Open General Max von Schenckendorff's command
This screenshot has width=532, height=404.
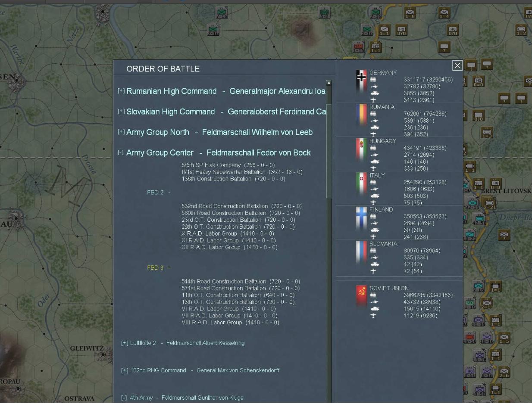pyautogui.click(x=238, y=370)
